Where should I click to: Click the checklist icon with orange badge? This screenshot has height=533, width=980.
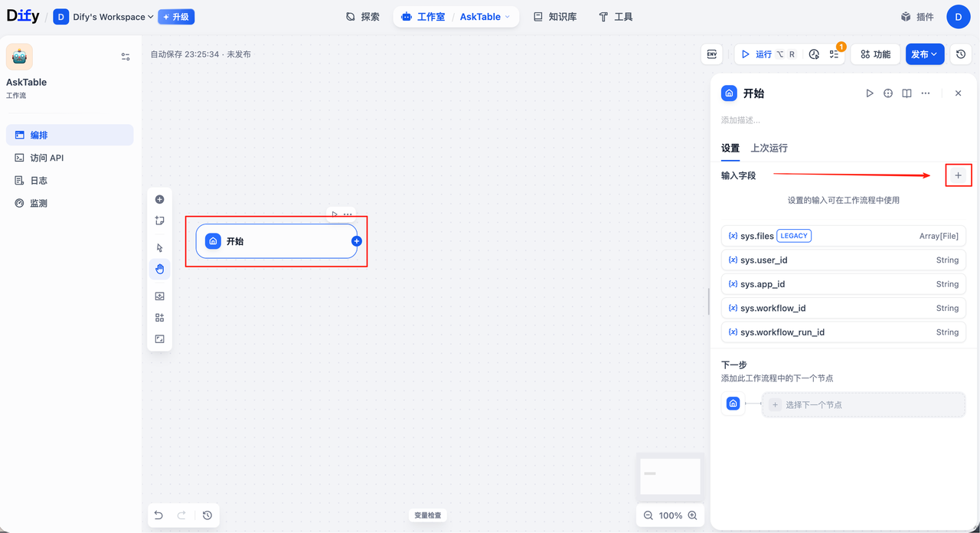835,54
